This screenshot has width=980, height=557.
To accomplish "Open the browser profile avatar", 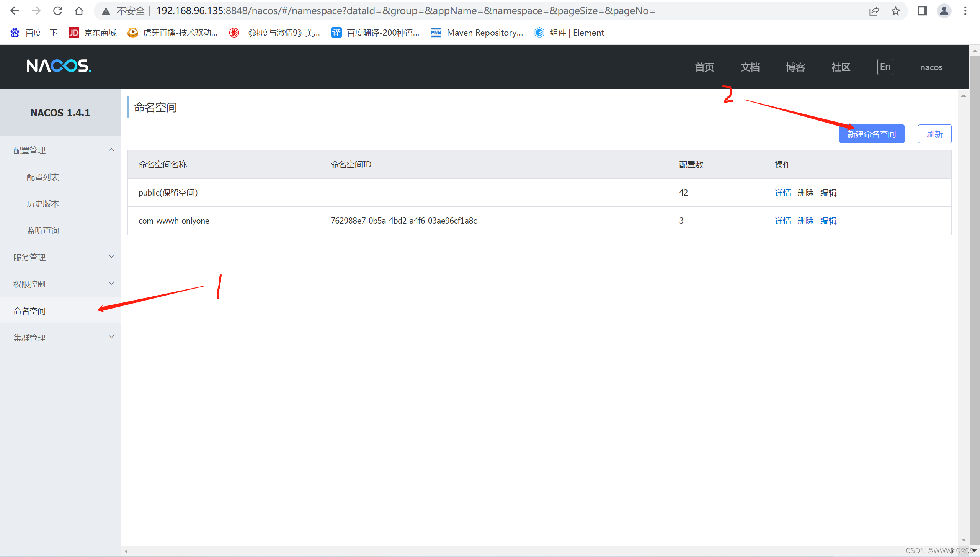I will 944,11.
